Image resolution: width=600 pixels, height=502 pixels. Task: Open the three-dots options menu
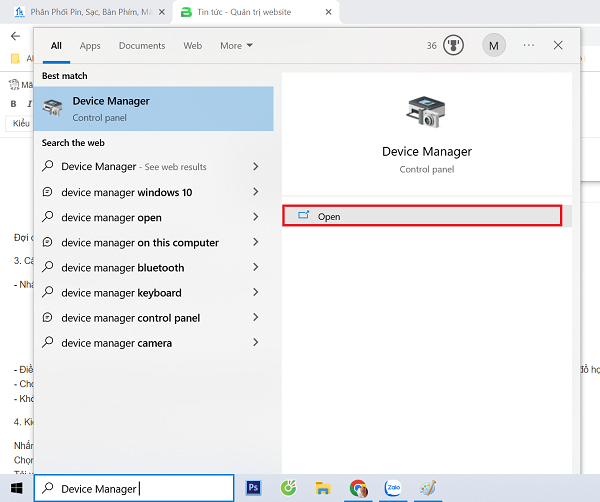[528, 45]
